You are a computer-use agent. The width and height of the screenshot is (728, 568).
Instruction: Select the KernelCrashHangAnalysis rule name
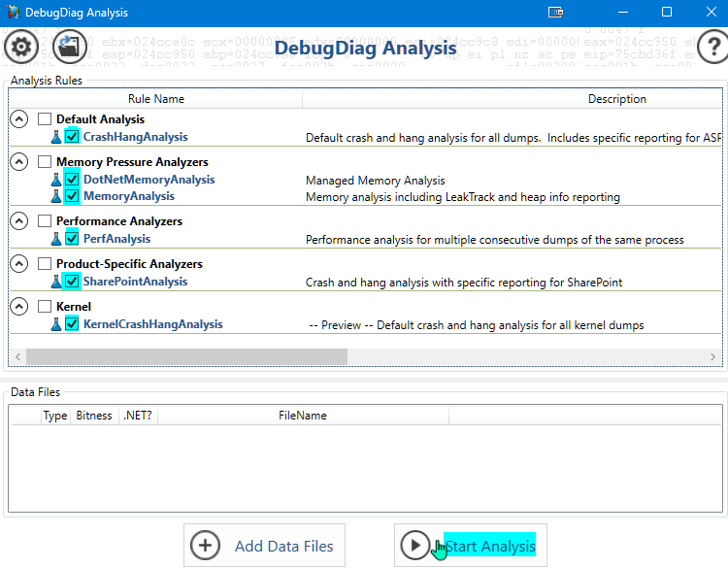coord(153,324)
